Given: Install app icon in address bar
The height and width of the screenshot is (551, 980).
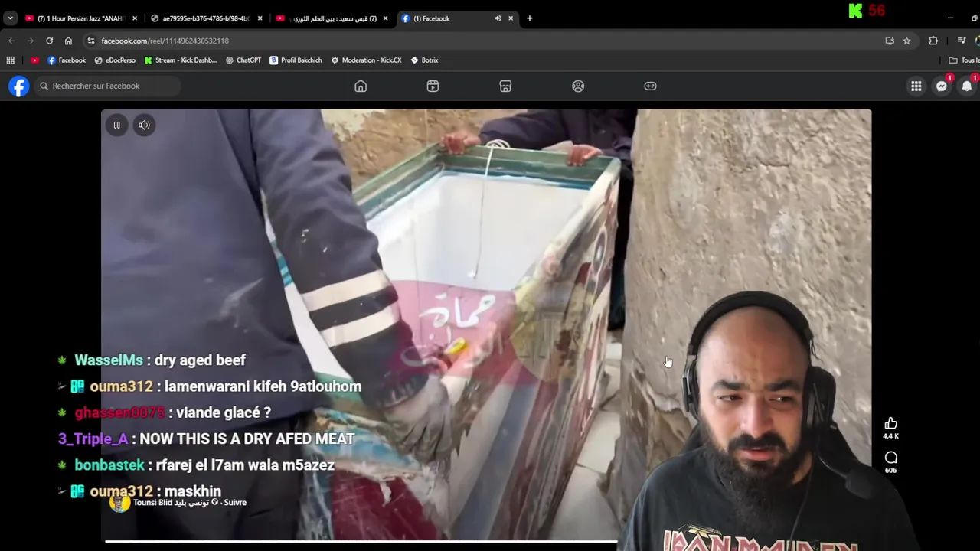Looking at the screenshot, I should click(x=890, y=41).
